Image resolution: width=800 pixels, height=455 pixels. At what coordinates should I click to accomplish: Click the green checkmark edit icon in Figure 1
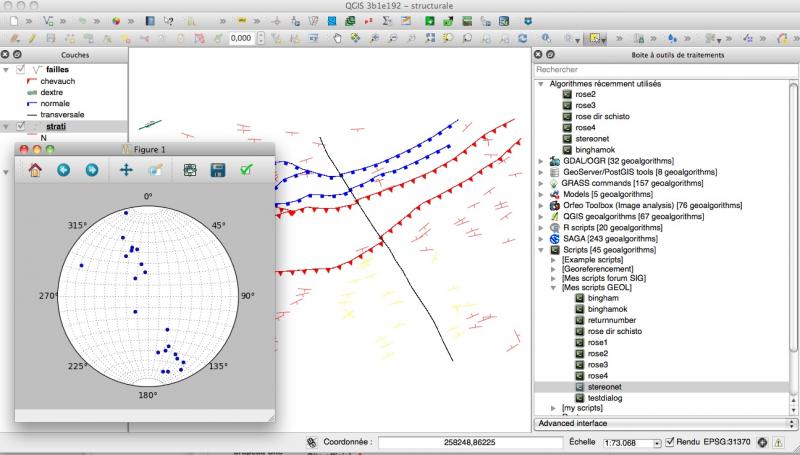pos(246,170)
